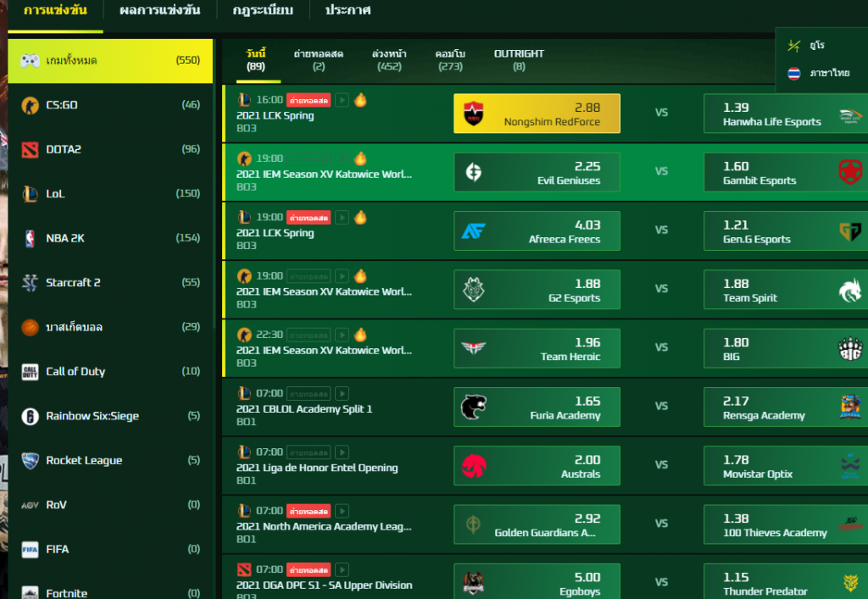Select the Starcraft 2 category label
The width and height of the screenshot is (868, 599).
pos(73,283)
